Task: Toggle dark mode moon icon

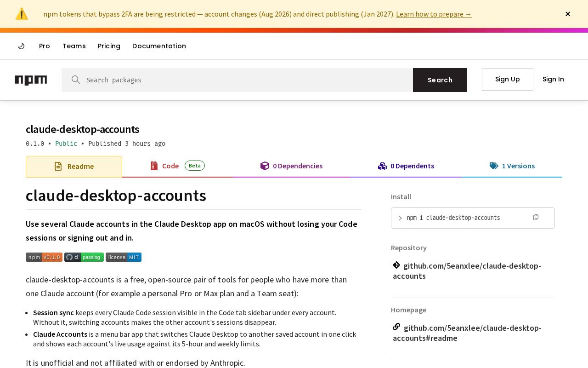Action: (x=21, y=46)
